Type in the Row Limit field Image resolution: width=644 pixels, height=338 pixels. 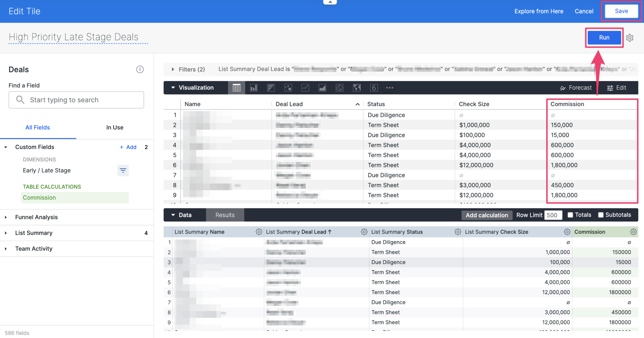[553, 215]
